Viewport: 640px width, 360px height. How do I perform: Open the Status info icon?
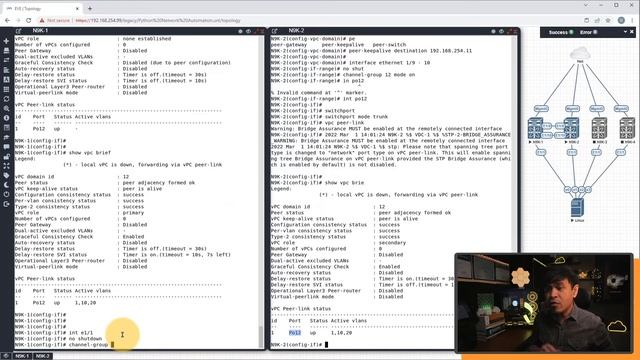pos(6,118)
